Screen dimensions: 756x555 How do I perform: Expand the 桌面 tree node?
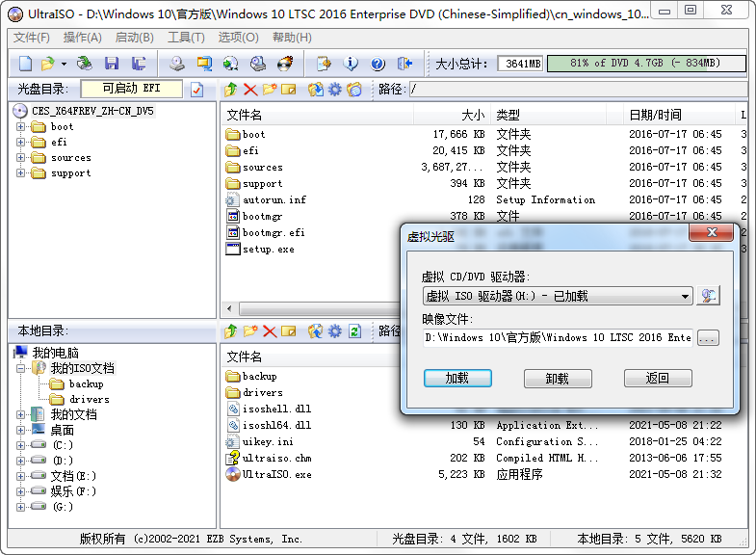point(20,430)
